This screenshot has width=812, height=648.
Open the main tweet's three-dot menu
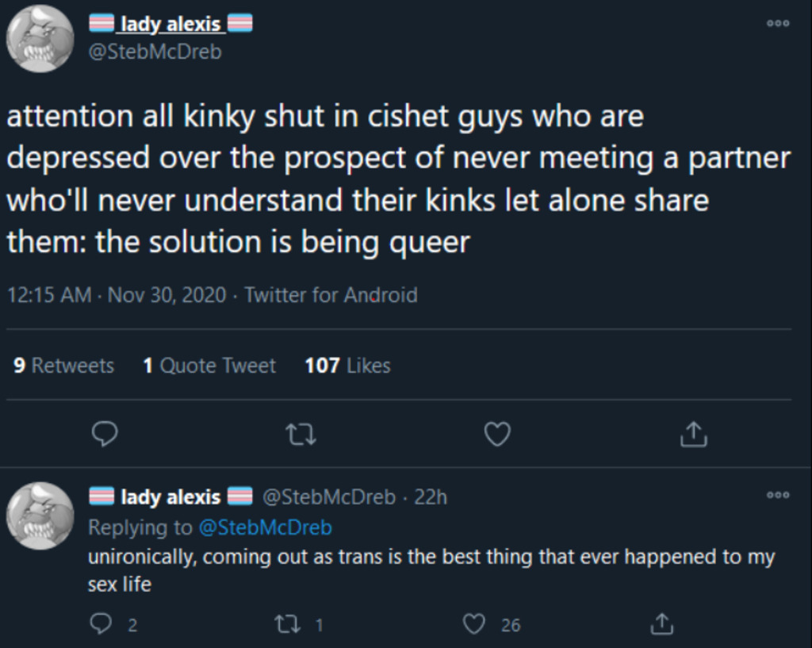pyautogui.click(x=778, y=24)
